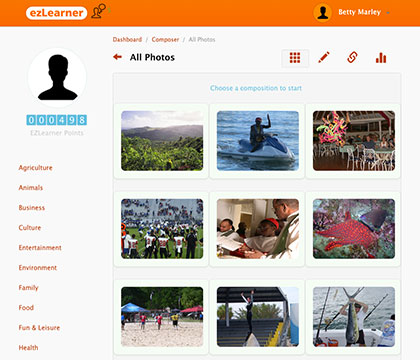Viewport: 420px width, 360px height.
Task: Go back using the red arrow
Action: (x=117, y=57)
